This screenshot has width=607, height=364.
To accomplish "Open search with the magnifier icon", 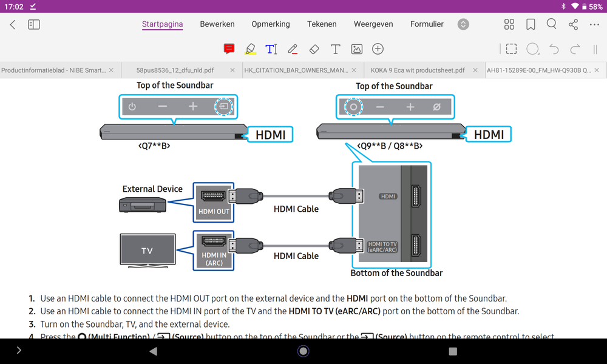I will coord(552,24).
